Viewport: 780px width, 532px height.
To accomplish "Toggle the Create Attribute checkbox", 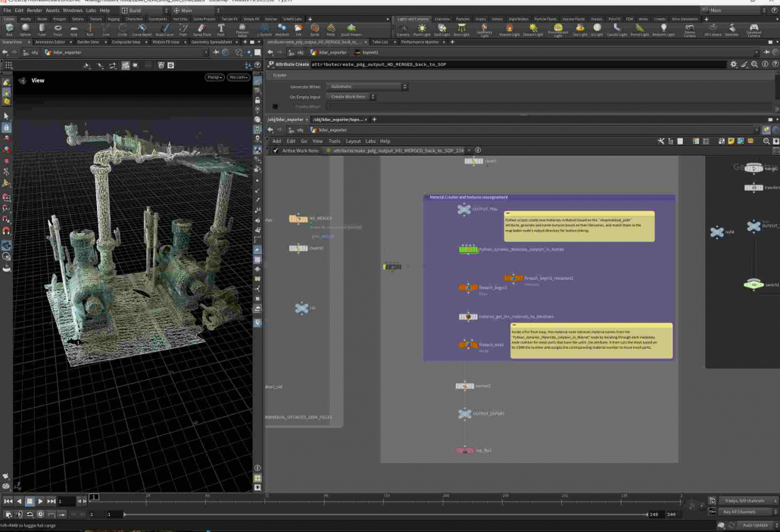I will [x=275, y=107].
